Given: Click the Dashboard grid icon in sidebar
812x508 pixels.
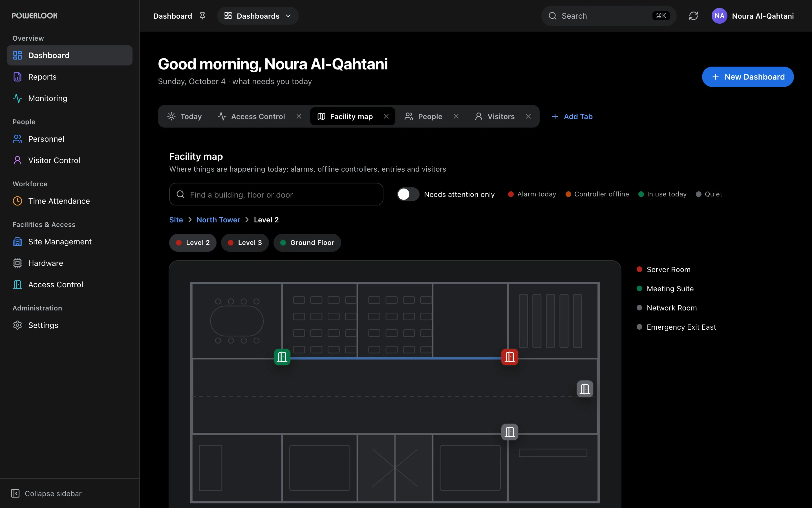Looking at the screenshot, I should [x=17, y=55].
